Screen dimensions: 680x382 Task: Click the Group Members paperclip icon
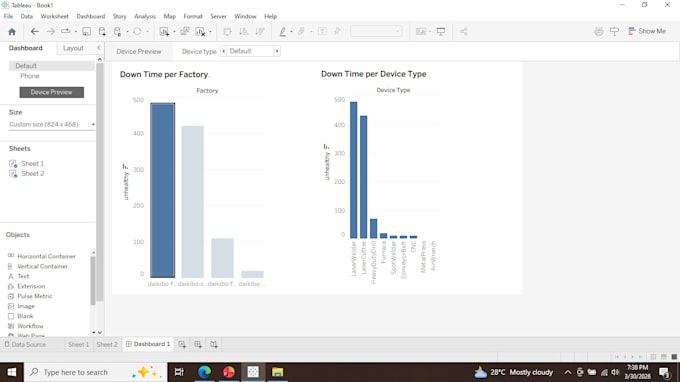pos(301,31)
